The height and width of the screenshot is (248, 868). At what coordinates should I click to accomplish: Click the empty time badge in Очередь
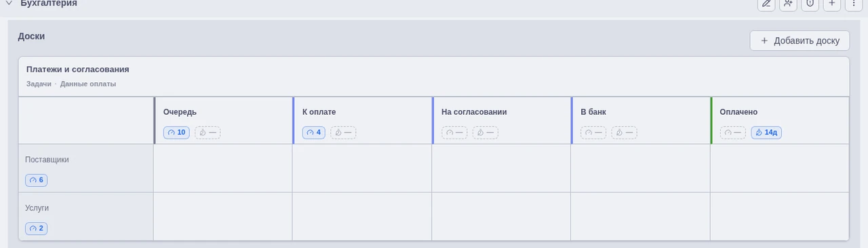[x=208, y=132]
